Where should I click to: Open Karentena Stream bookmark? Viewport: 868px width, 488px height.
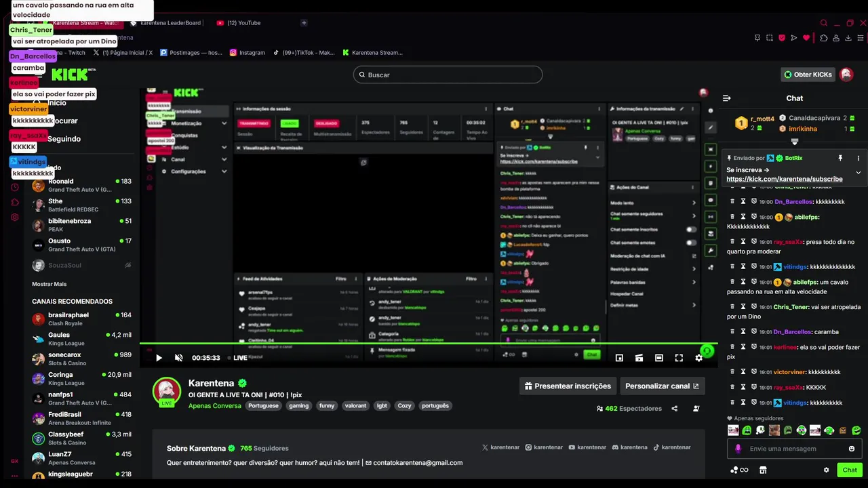coord(372,52)
